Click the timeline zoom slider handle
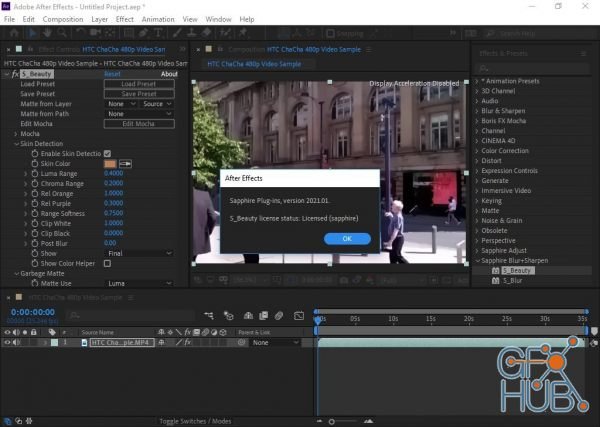Screen dimensions: 600x427 point(332,422)
